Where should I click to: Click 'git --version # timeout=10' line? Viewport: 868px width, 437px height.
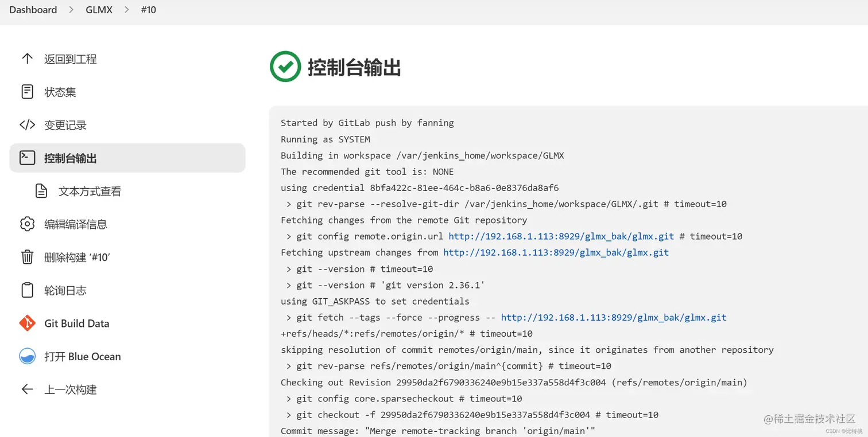(359, 268)
